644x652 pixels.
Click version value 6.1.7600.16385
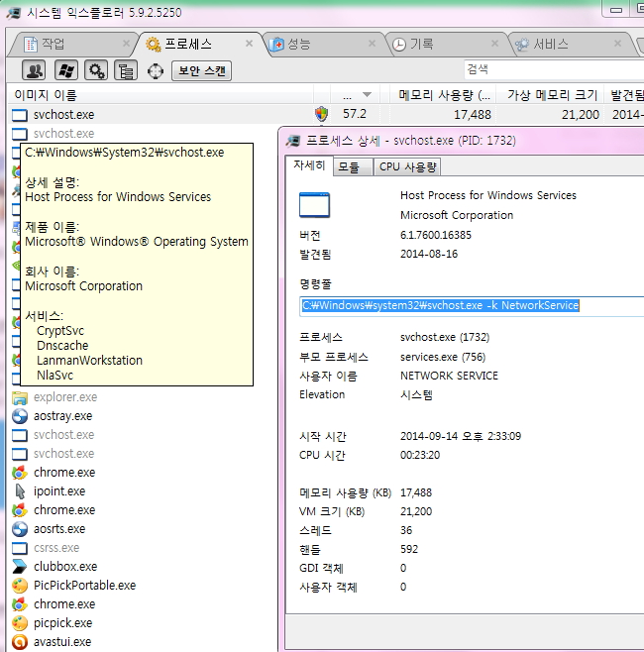(x=436, y=235)
